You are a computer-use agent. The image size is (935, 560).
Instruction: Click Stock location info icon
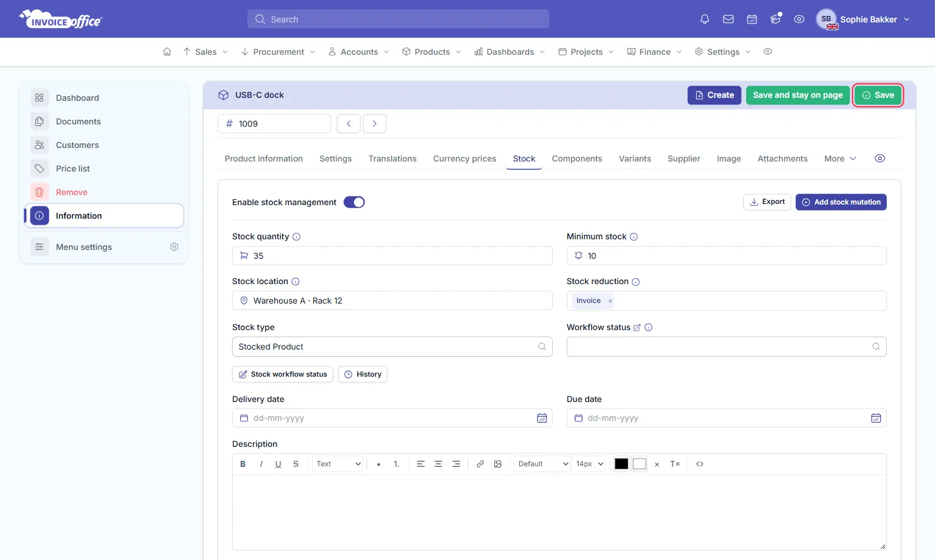[296, 282]
